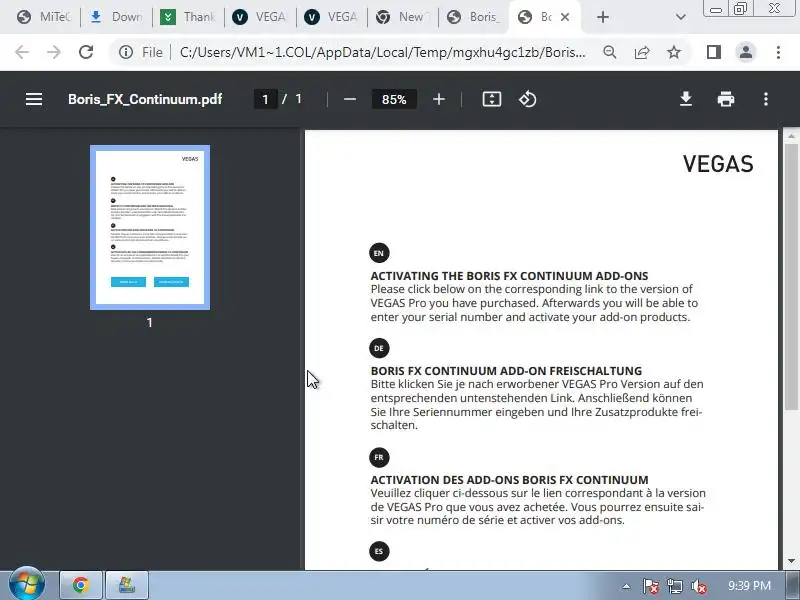
Task: Switch to the second VEGAS tab
Action: coord(332,17)
